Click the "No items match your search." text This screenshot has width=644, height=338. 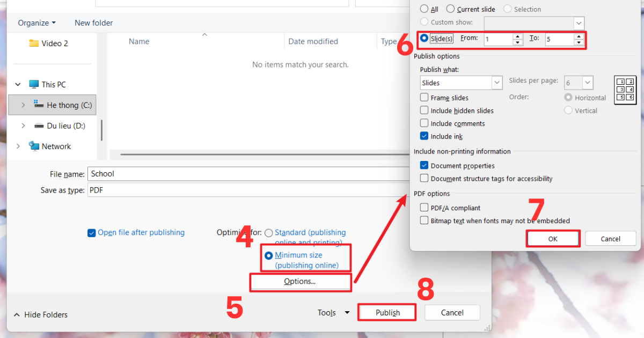click(301, 64)
